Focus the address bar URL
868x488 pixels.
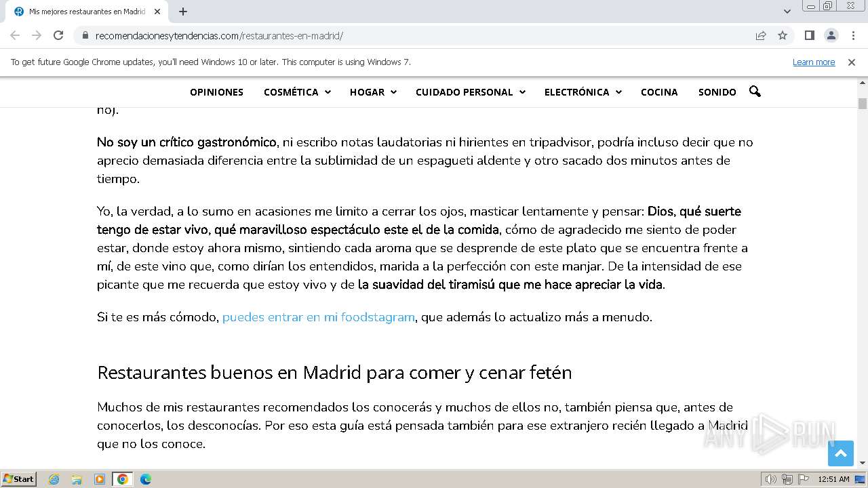pos(219,35)
